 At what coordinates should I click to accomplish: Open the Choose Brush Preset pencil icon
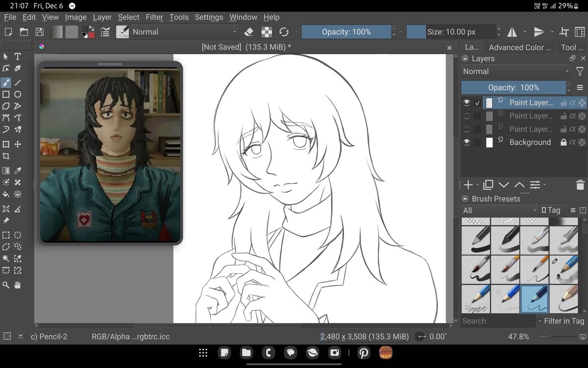point(122,32)
